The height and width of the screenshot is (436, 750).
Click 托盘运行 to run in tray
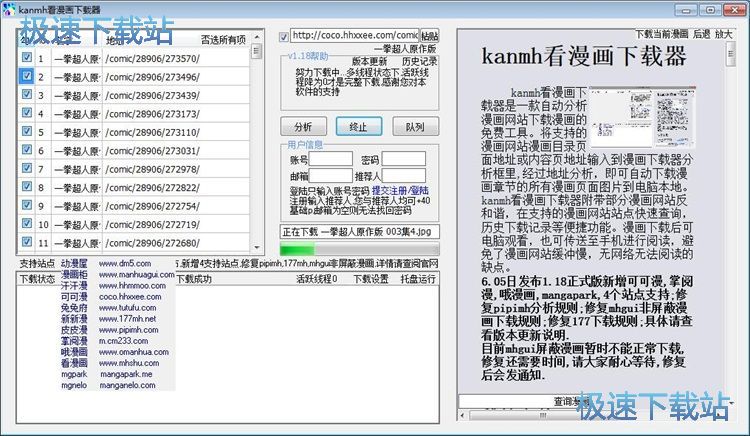(418, 279)
